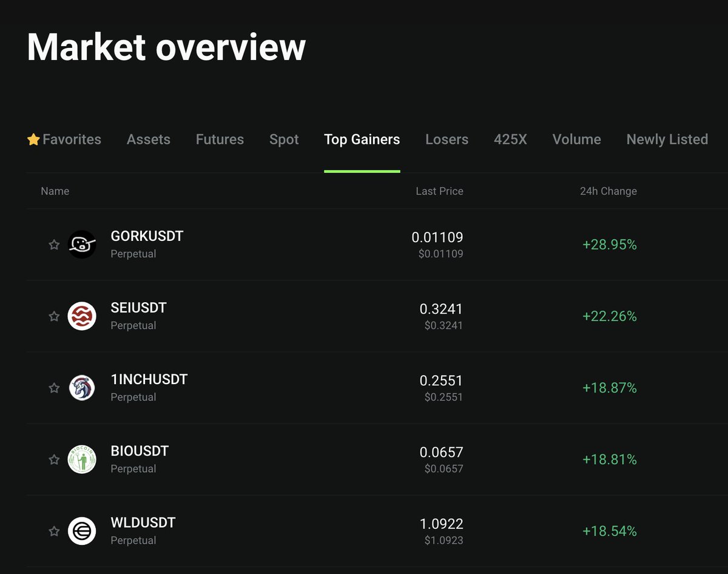The height and width of the screenshot is (574, 728).
Task: Click the +22.26% change value
Action: [610, 317]
